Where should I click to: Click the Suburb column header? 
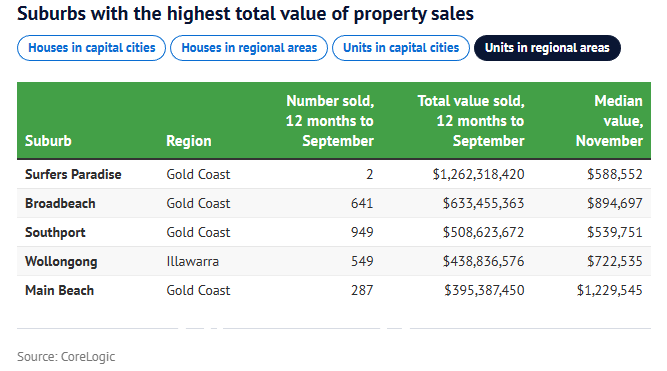48,141
